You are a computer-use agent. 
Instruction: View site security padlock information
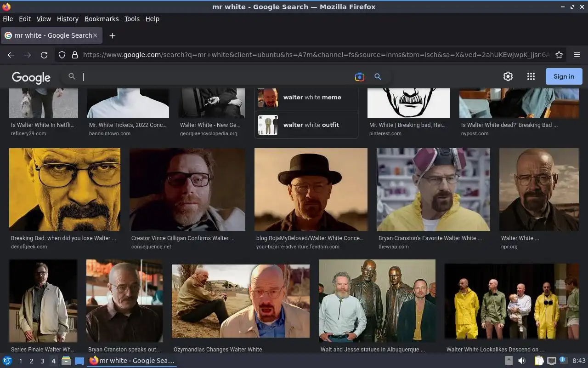(x=75, y=55)
